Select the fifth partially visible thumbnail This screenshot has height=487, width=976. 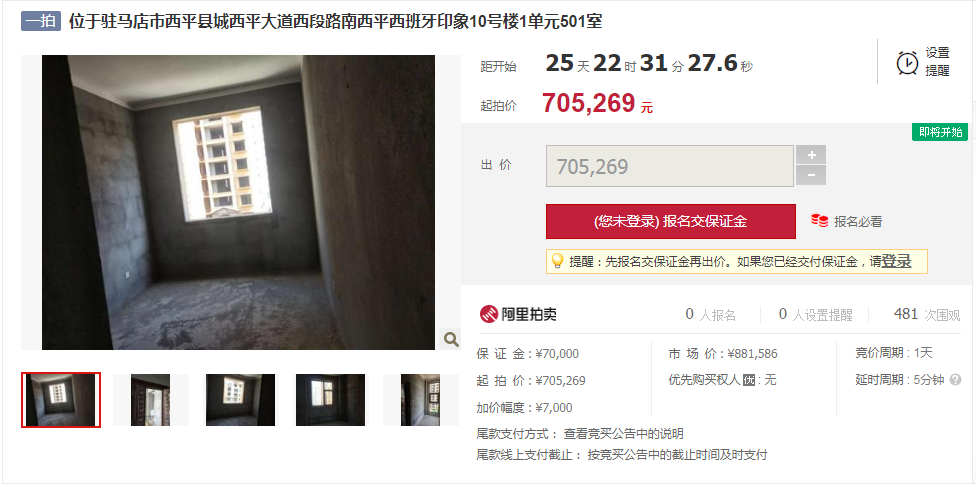(x=420, y=400)
